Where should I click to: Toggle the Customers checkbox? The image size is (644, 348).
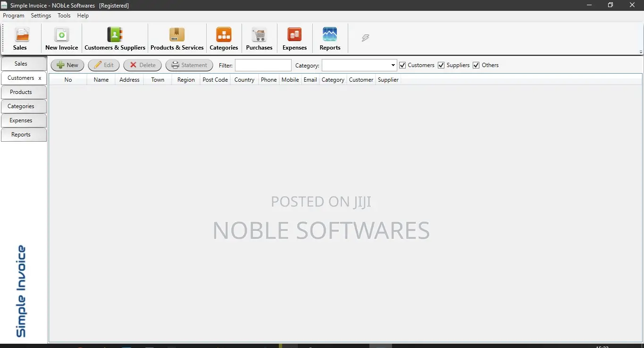coord(402,65)
